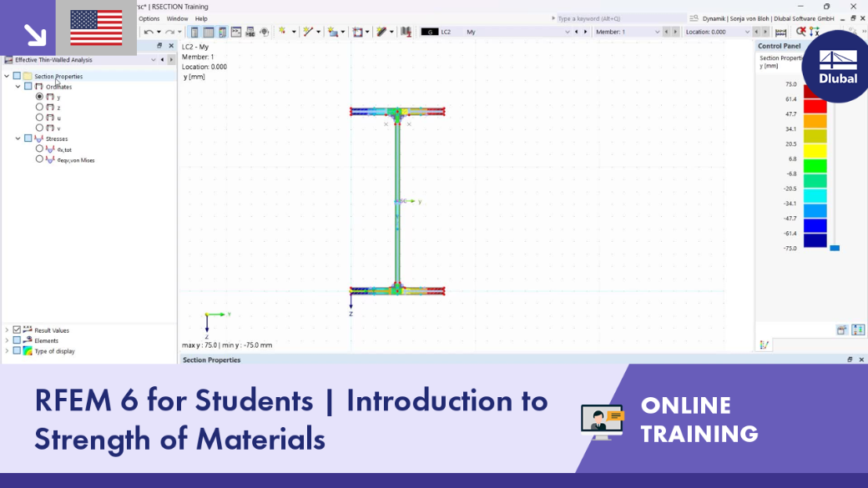Expand the Elements node
Image resolution: width=868 pixels, height=488 pixels.
[x=7, y=340]
